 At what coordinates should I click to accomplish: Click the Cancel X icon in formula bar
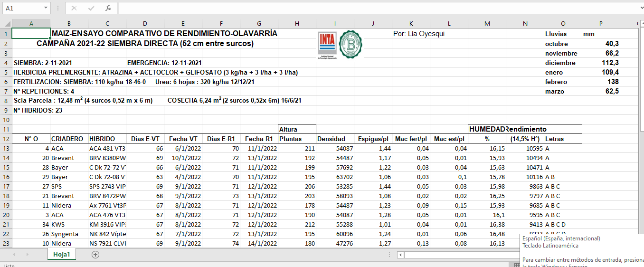(x=74, y=8)
